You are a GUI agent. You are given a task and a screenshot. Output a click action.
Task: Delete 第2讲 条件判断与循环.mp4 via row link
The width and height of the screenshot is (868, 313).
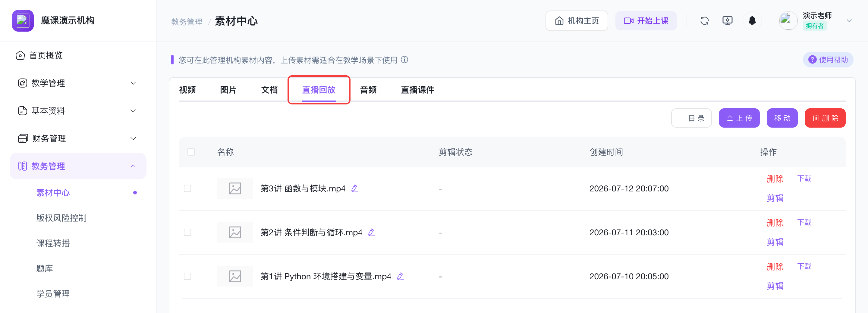pyautogui.click(x=775, y=223)
